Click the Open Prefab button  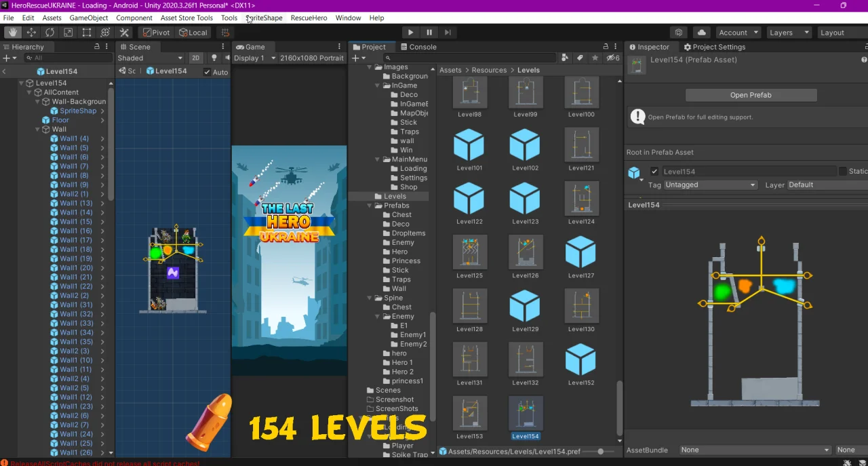pos(751,95)
